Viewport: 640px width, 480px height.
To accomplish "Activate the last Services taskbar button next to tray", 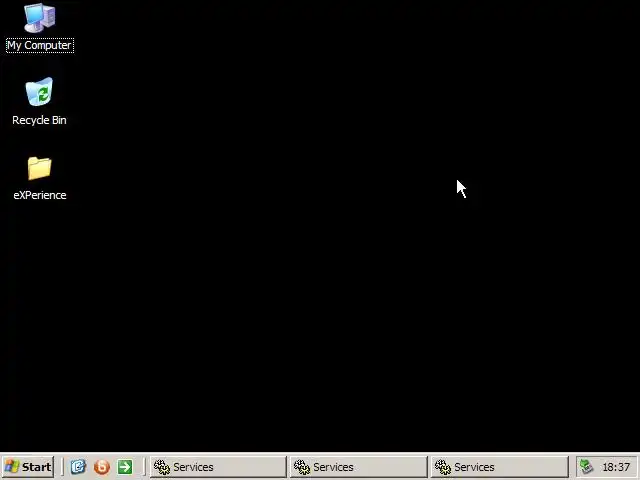I will coord(499,467).
